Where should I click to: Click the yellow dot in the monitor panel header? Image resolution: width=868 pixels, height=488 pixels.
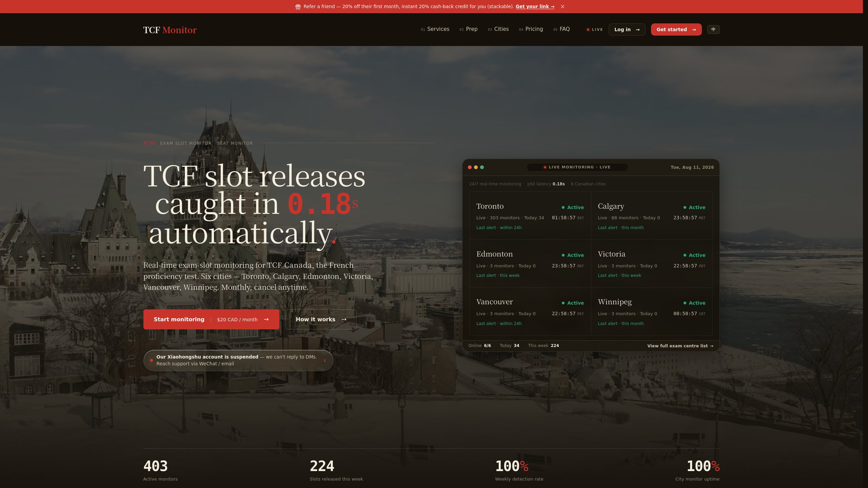pos(476,167)
